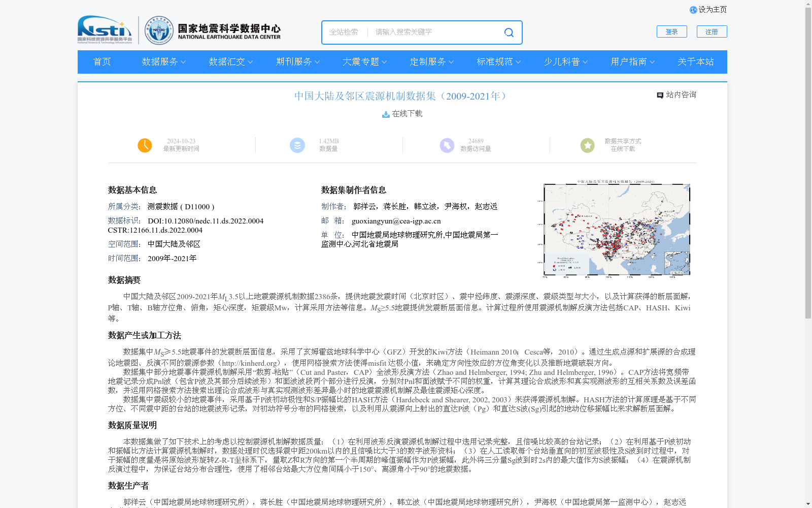The image size is (812, 508).
Task: Expand the 少儿科普 menu chevron
Action: point(585,62)
